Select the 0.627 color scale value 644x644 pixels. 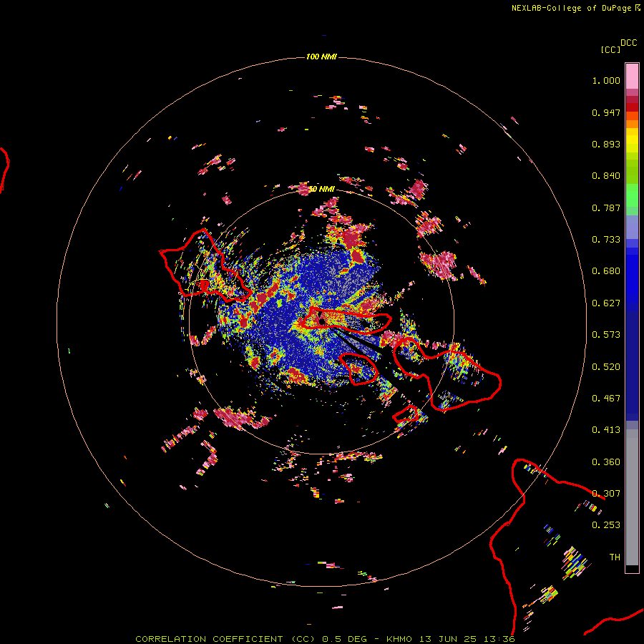tap(606, 303)
